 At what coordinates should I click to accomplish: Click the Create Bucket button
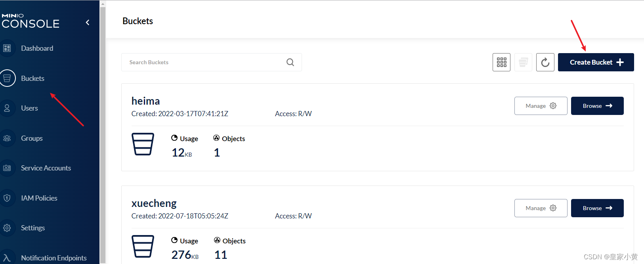coord(596,62)
